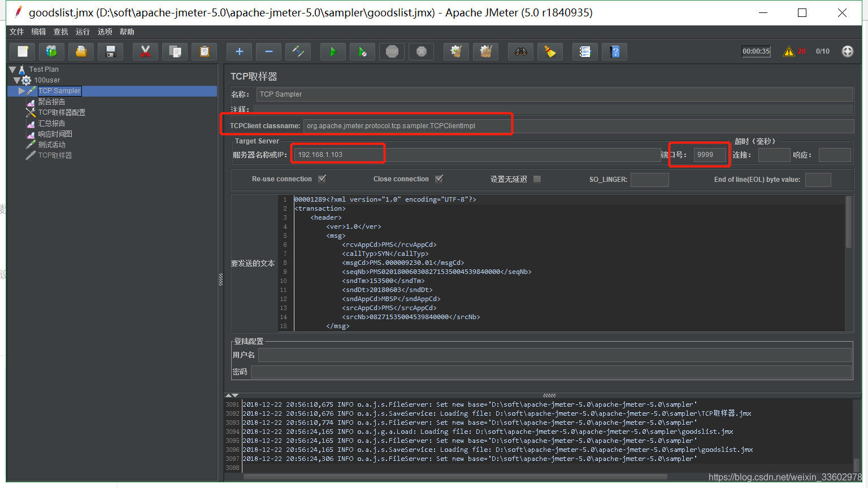Click the 用户名 input field
This screenshot has width=868, height=488.
[555, 355]
